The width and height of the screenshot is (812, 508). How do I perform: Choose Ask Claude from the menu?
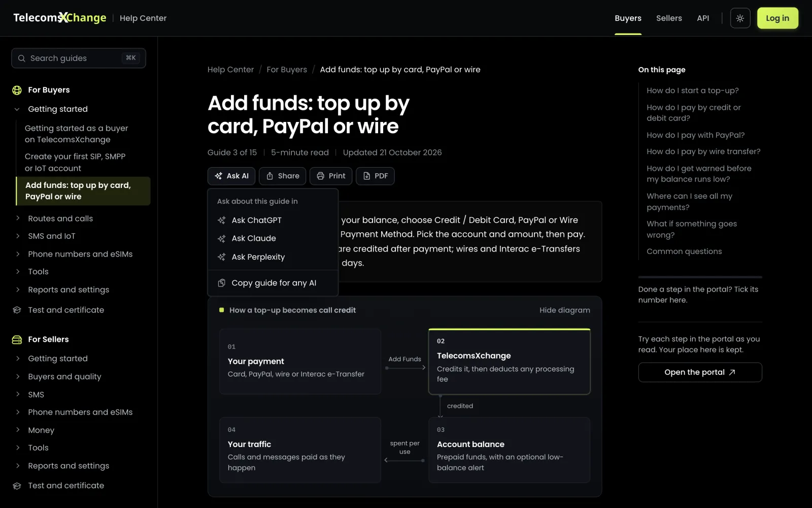(x=273, y=239)
